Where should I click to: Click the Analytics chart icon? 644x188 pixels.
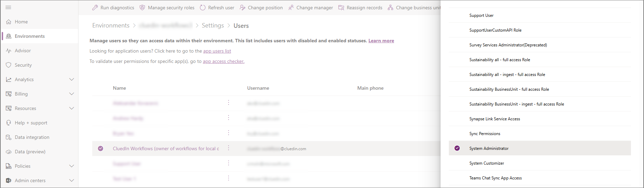[x=9, y=79]
